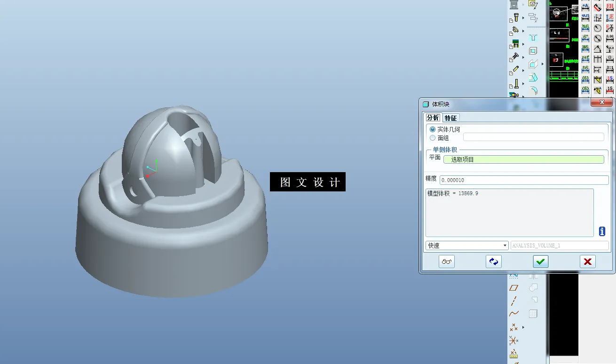Select the 实体几何 radio button
616x364 pixels.
(433, 129)
